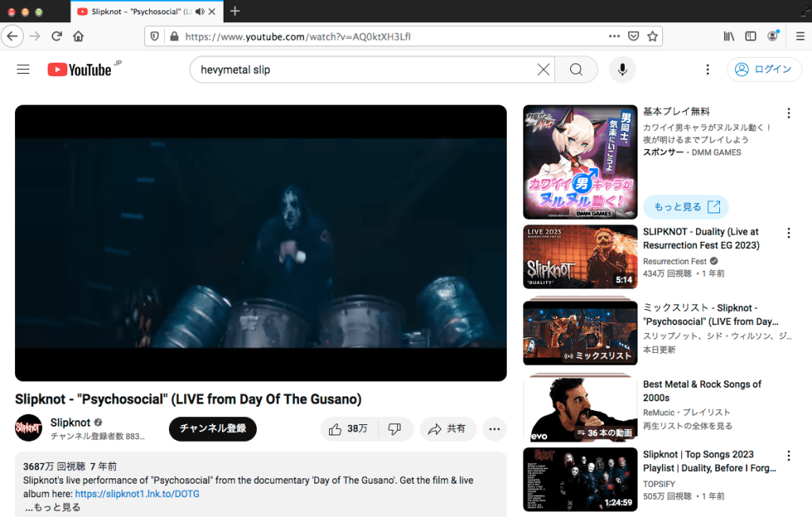Run search with magnifier button
This screenshot has height=517, width=812.
(x=576, y=70)
